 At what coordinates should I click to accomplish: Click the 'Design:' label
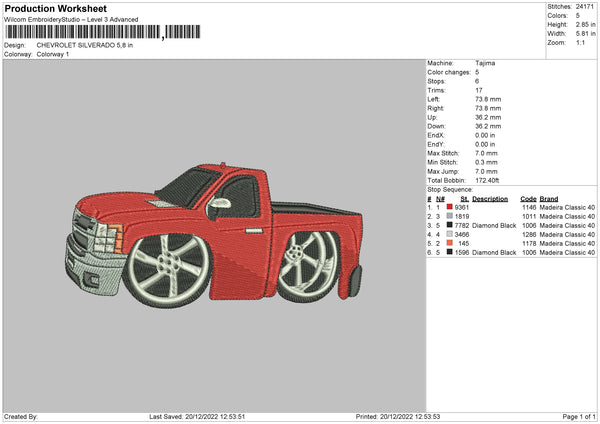click(15, 45)
